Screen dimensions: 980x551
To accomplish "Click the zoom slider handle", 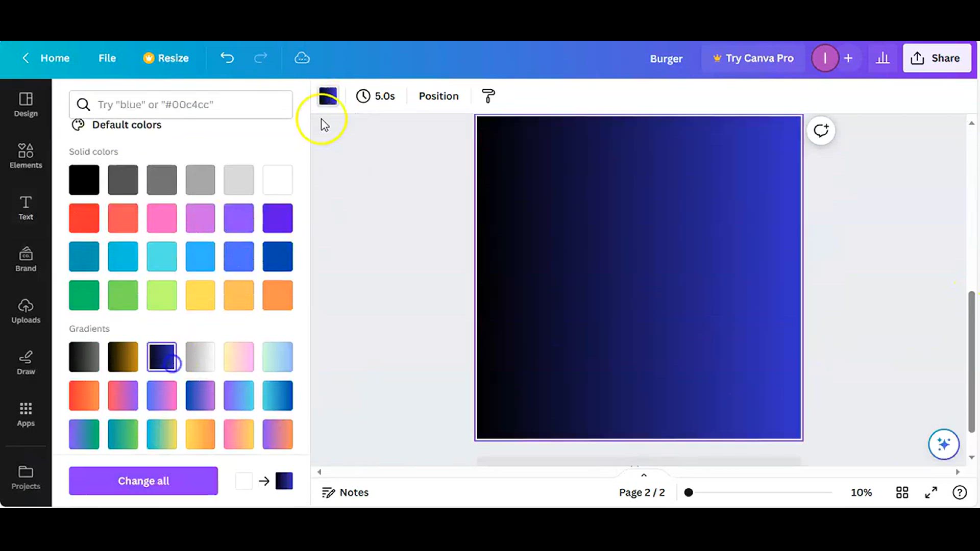I will pyautogui.click(x=689, y=492).
